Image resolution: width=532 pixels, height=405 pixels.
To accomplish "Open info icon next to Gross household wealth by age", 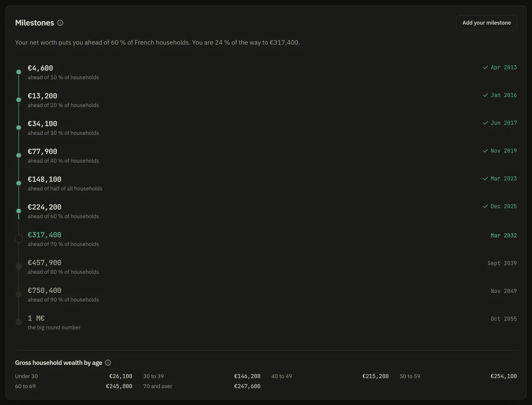I will coord(108,363).
